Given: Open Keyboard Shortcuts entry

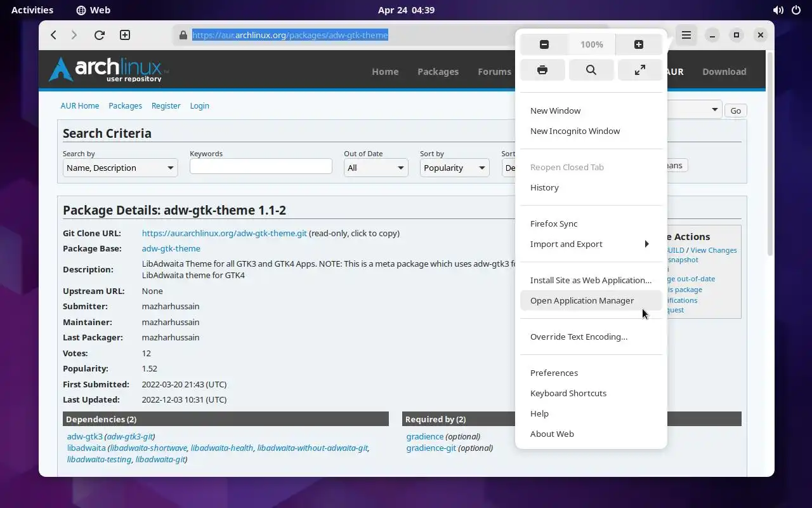Looking at the screenshot, I should (591, 393).
